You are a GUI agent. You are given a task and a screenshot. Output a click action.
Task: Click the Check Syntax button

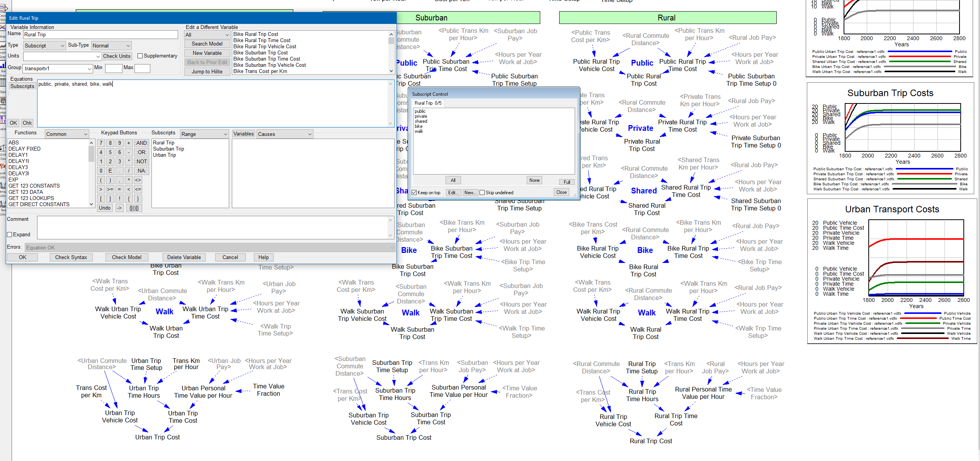[71, 258]
